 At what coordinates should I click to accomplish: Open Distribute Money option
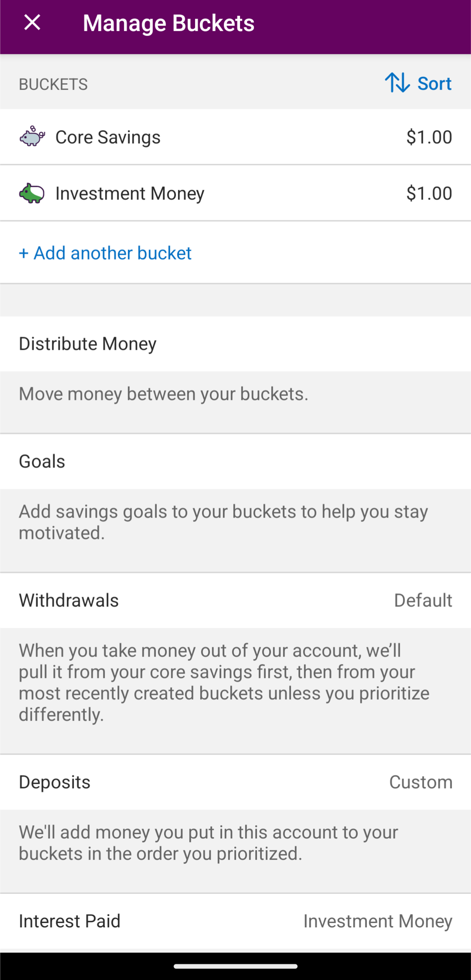235,343
